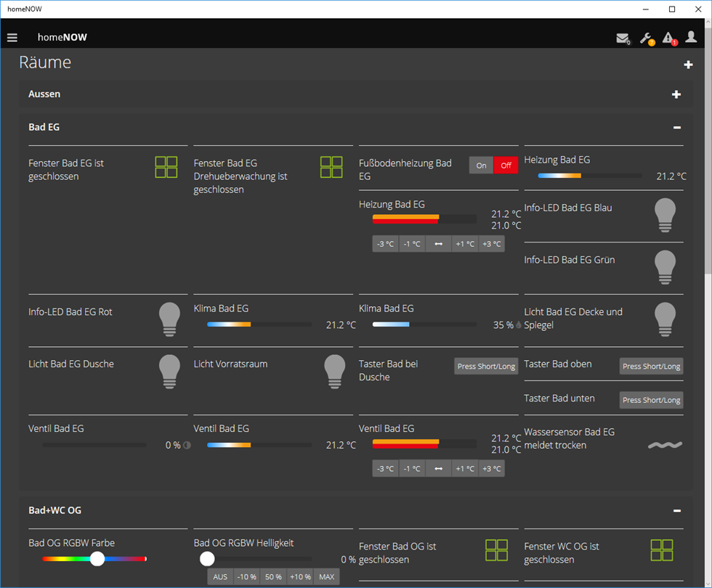Toggle the Info-LED Bad EG Rot bulb
712x588 pixels.
click(x=169, y=319)
